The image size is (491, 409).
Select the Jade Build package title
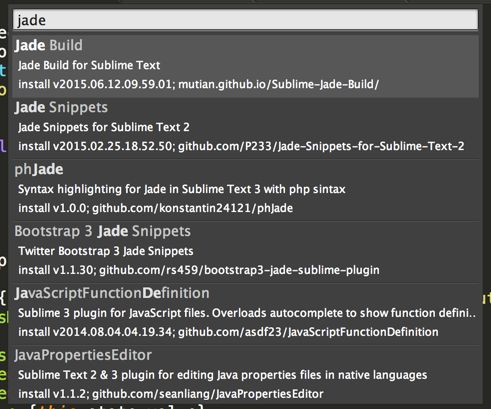pos(49,45)
